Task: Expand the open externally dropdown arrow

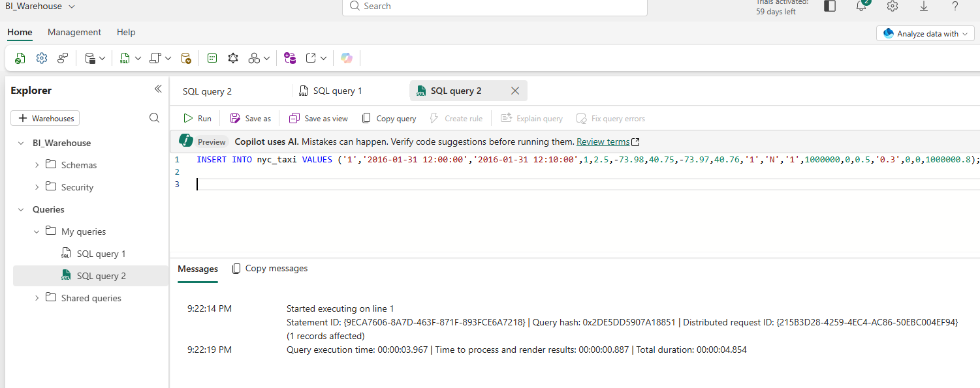Action: (x=323, y=59)
